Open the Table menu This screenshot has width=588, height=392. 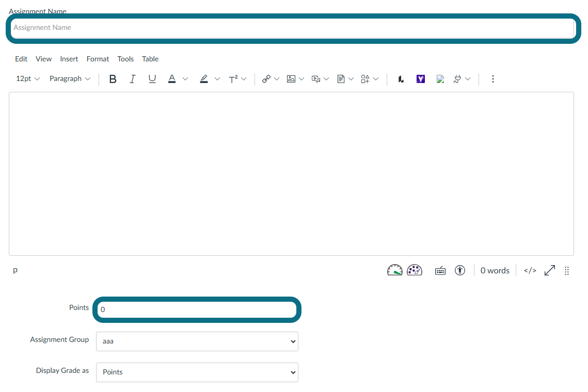[150, 59]
